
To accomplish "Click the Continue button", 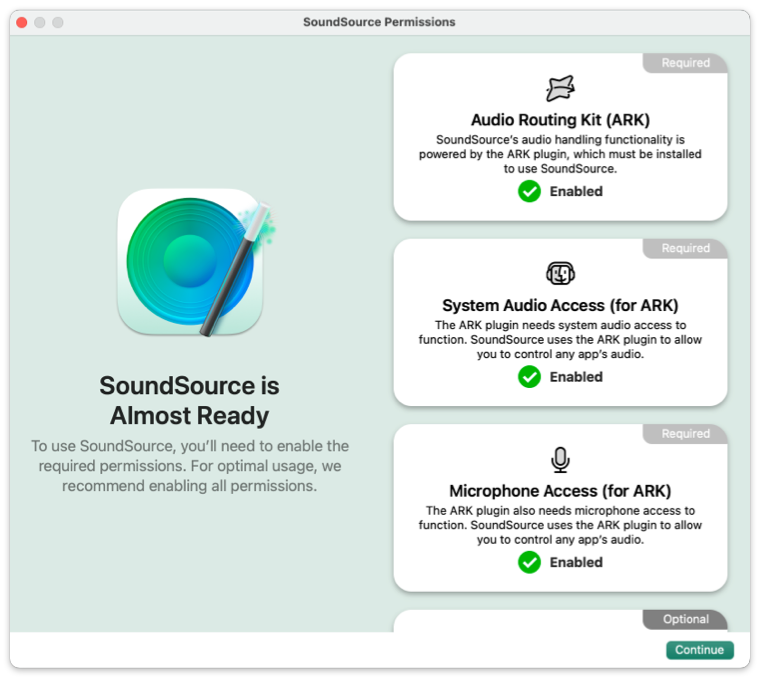I will 699,650.
